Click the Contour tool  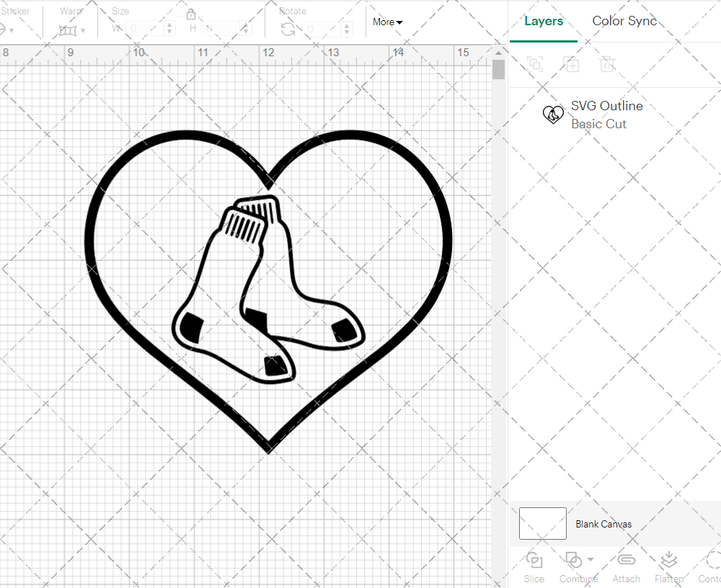click(x=710, y=566)
